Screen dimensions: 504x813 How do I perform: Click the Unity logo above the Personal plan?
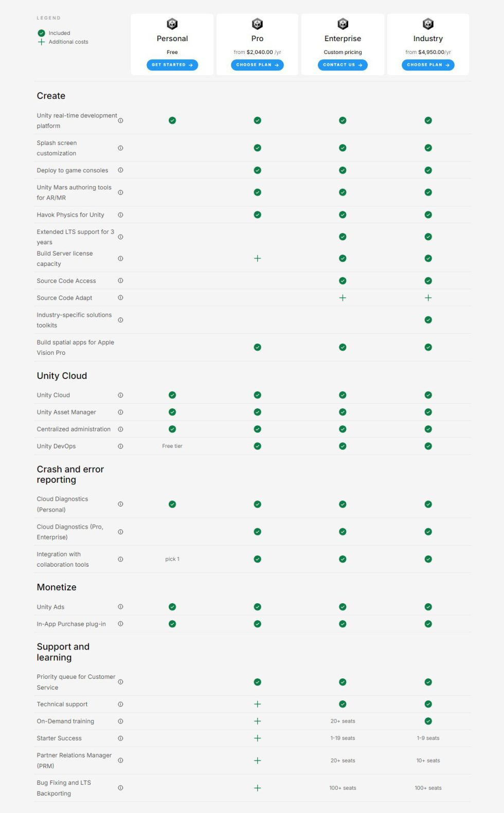point(172,24)
